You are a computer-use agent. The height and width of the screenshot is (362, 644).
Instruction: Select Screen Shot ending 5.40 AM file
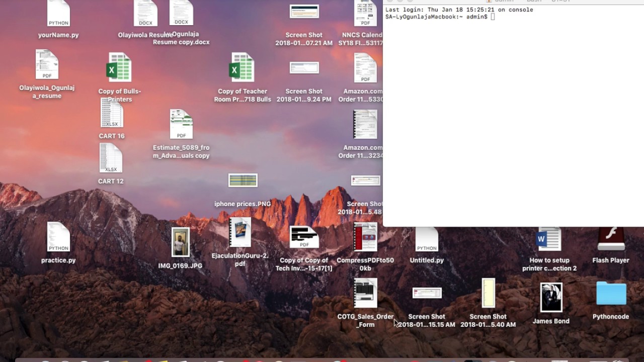488,293
